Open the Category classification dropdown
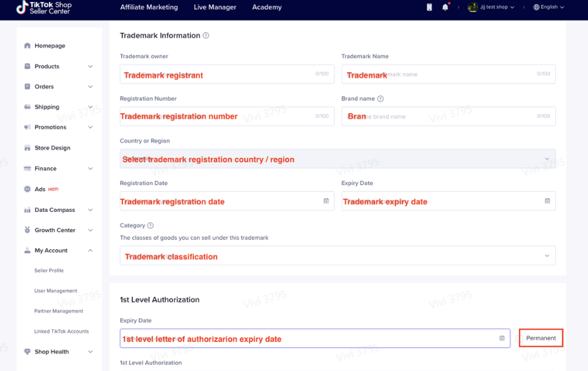Screen dimensions: 588x371 tap(337, 256)
